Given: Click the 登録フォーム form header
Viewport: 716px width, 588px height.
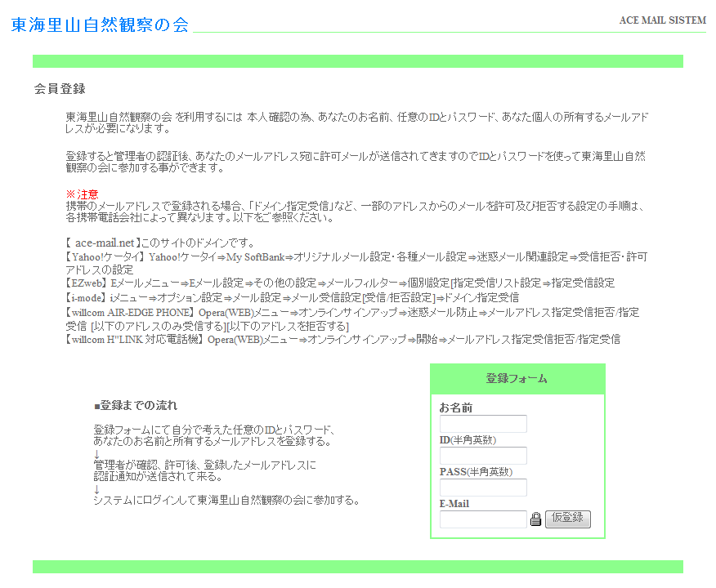Looking at the screenshot, I should pyautogui.click(x=517, y=379).
